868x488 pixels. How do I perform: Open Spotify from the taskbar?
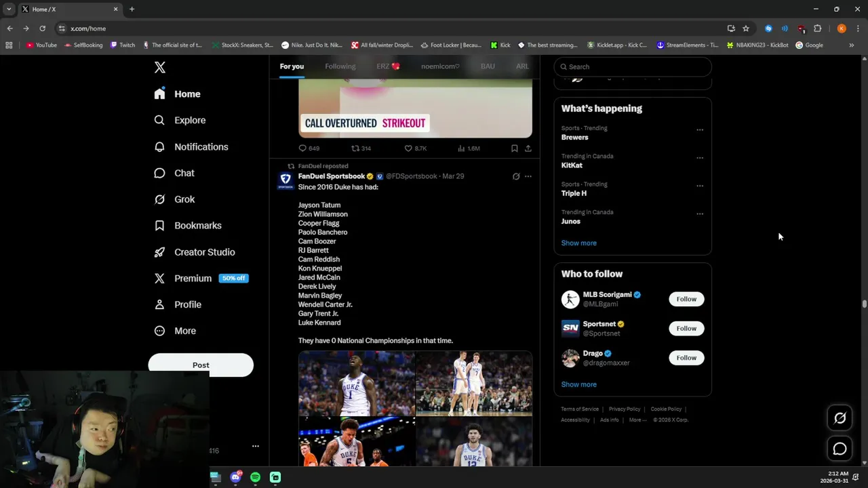255,477
